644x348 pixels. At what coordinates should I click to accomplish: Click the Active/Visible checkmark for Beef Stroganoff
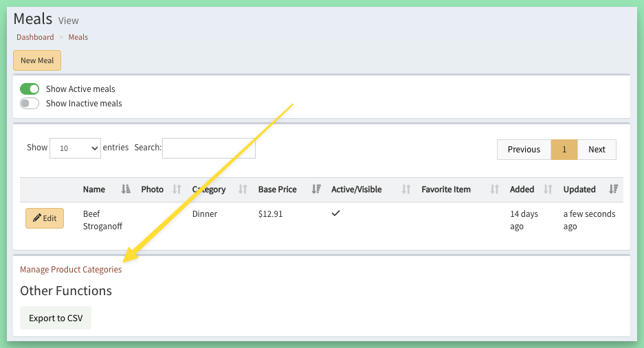pyautogui.click(x=335, y=213)
